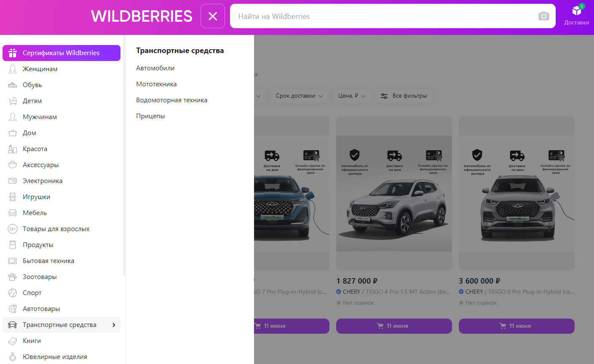Screen dimensions: 594x364
Task: Expand the Срок доставки filter dropdown
Action: (300, 96)
